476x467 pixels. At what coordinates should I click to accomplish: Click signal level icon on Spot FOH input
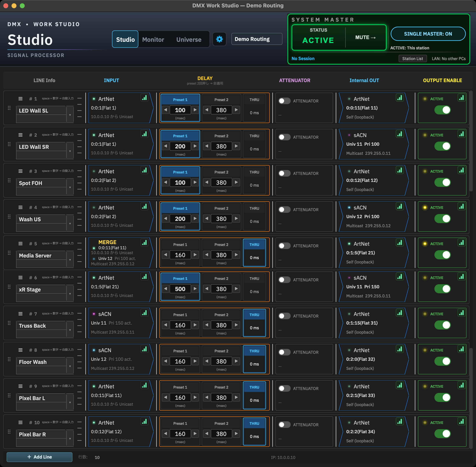(145, 170)
